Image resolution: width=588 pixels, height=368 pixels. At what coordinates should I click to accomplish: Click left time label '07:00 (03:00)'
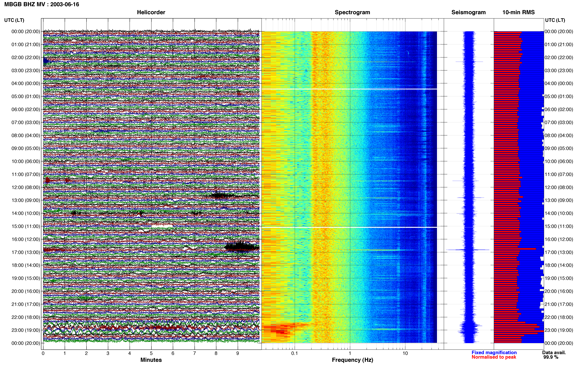[x=26, y=122]
